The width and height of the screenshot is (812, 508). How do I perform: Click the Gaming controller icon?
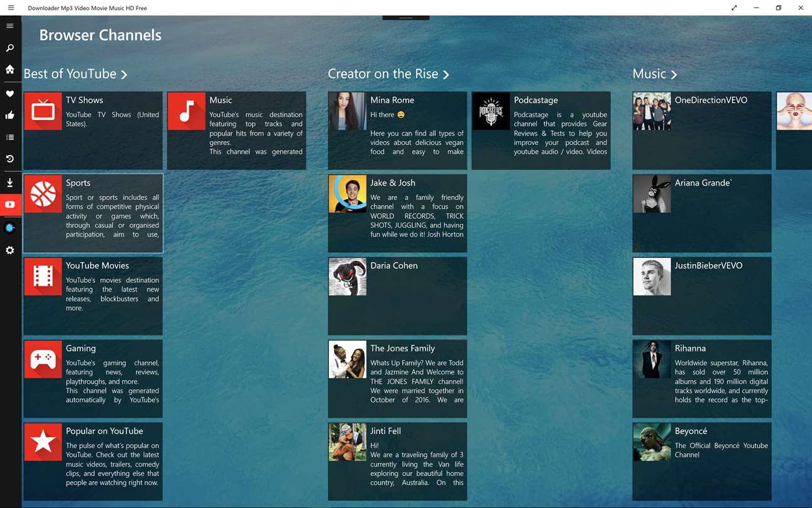pos(43,359)
